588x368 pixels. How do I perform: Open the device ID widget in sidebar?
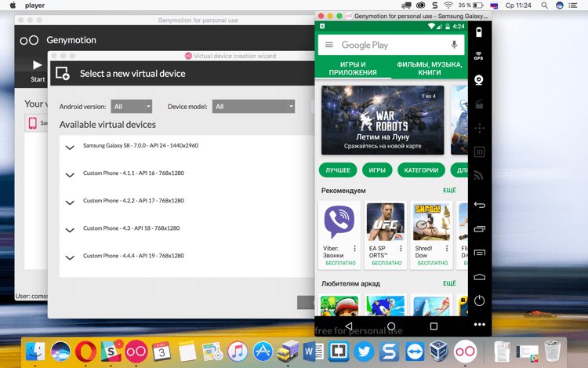[x=479, y=152]
